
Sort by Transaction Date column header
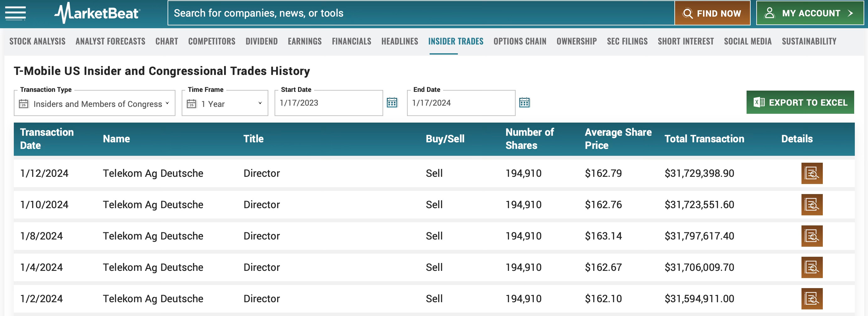(x=47, y=139)
